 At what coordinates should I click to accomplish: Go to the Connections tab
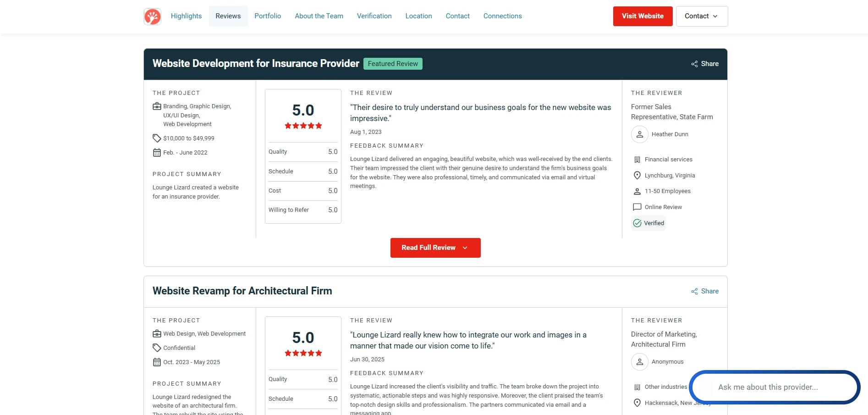coord(503,16)
